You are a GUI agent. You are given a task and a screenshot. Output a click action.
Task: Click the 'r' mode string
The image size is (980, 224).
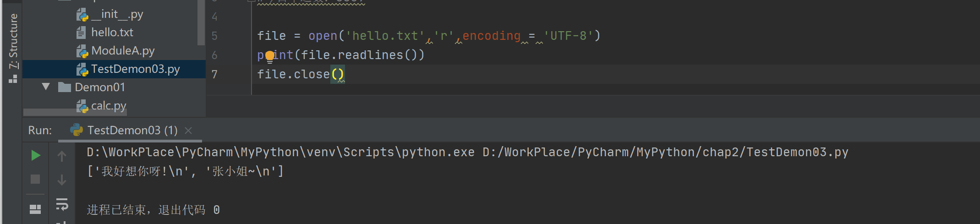(x=444, y=36)
